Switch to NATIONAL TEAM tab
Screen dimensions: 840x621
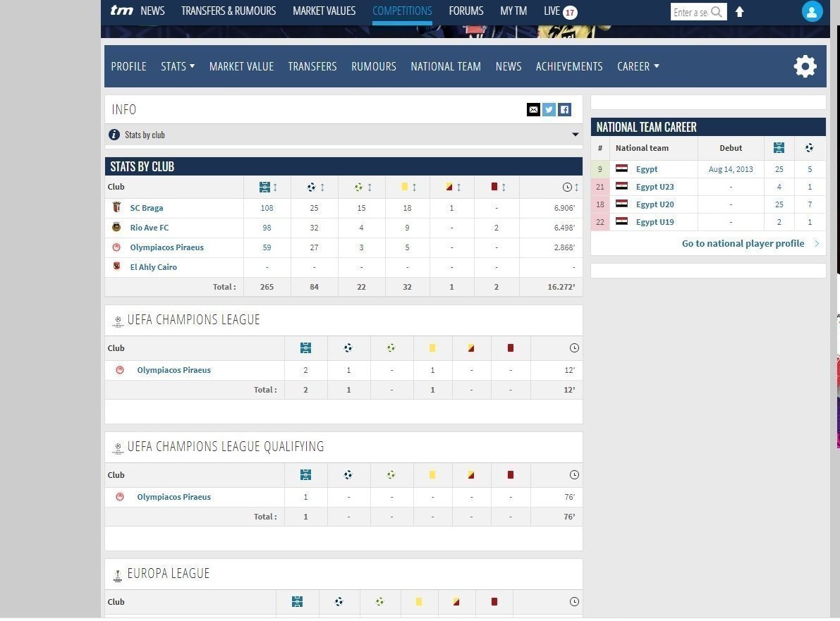pos(446,66)
